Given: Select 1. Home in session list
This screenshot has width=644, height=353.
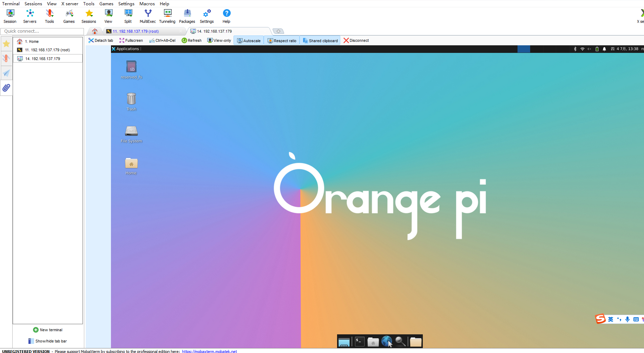Looking at the screenshot, I should pos(48,41).
